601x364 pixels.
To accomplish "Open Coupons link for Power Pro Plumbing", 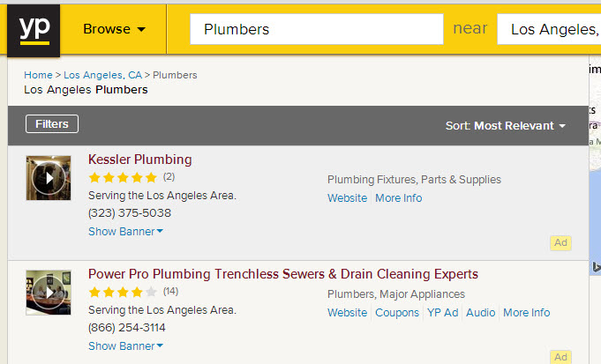I will pyautogui.click(x=397, y=312).
